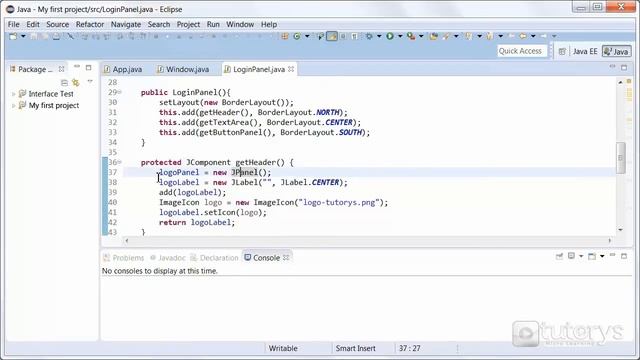Click the editor vertical scrollbar thumb
The height and width of the screenshot is (360, 640).
[x=620, y=157]
